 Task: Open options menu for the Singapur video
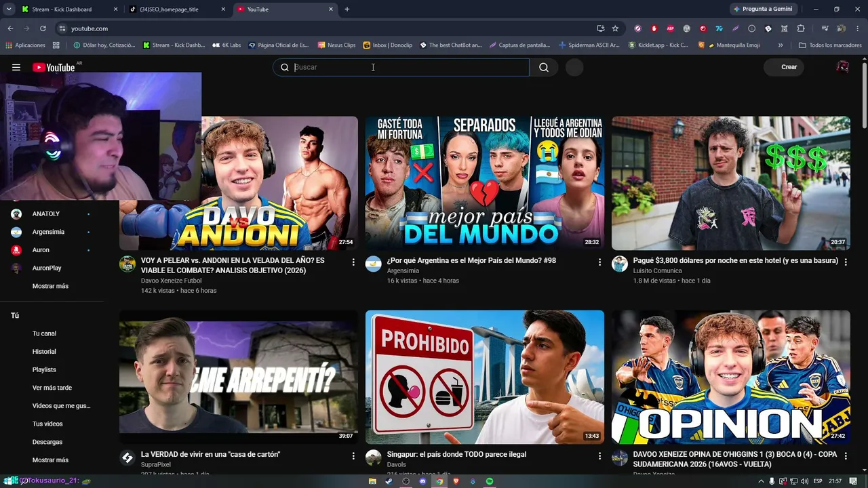pos(599,456)
